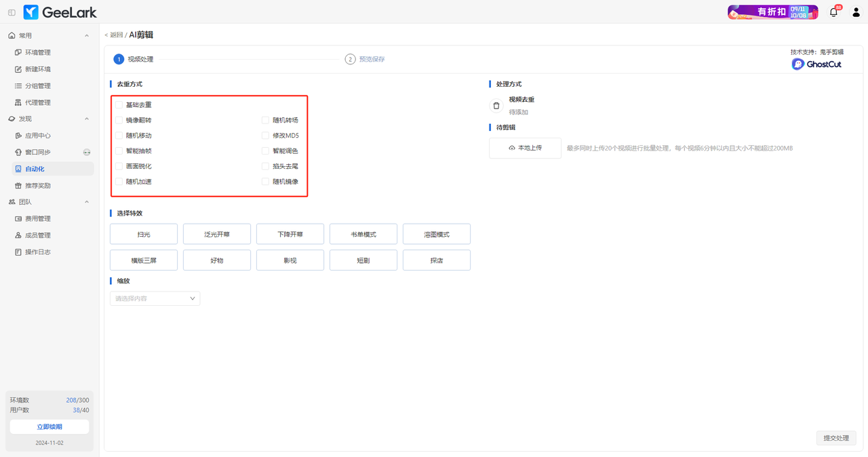This screenshot has height=457, width=868.
Task: Check the 画面锐化 checkbox
Action: 119,166
